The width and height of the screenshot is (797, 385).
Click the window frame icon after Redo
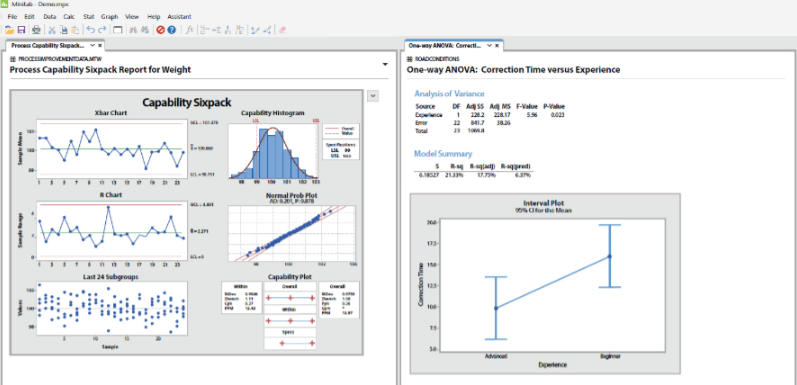coord(117,30)
